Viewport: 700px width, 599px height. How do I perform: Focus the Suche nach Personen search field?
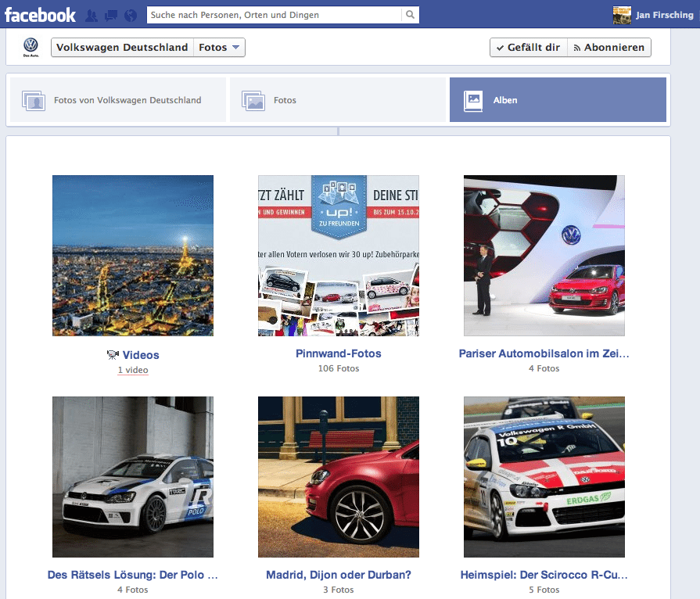pyautogui.click(x=274, y=15)
